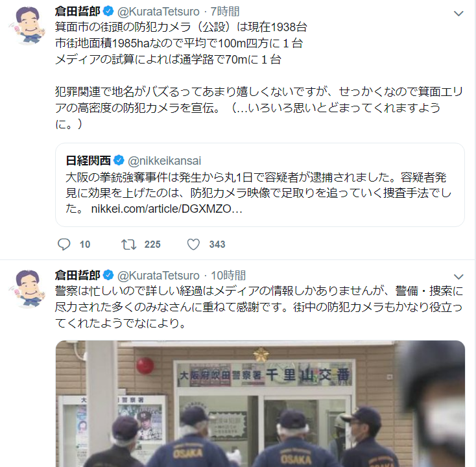This screenshot has width=476, height=467.
Task: Open the nikkei.com/article link
Action: pyautogui.click(x=167, y=209)
